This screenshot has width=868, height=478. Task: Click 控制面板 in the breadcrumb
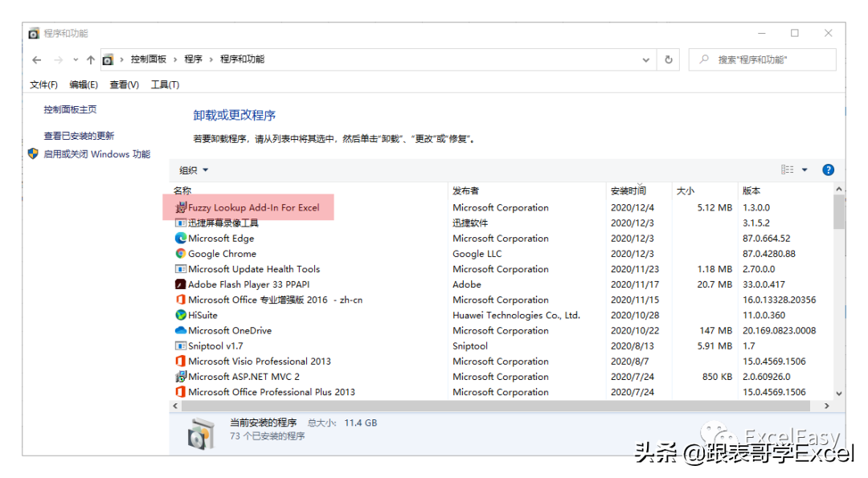point(149,59)
